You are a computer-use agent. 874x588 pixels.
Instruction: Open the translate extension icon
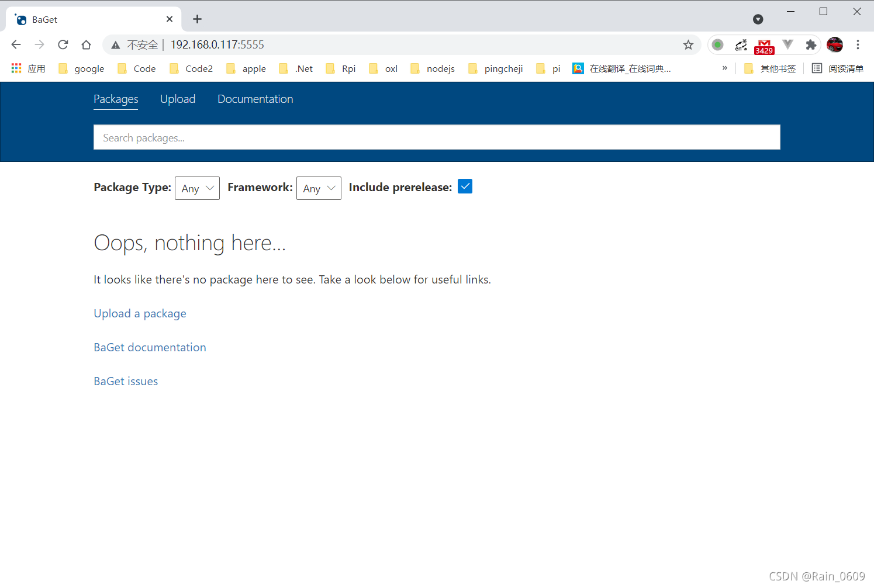[741, 45]
